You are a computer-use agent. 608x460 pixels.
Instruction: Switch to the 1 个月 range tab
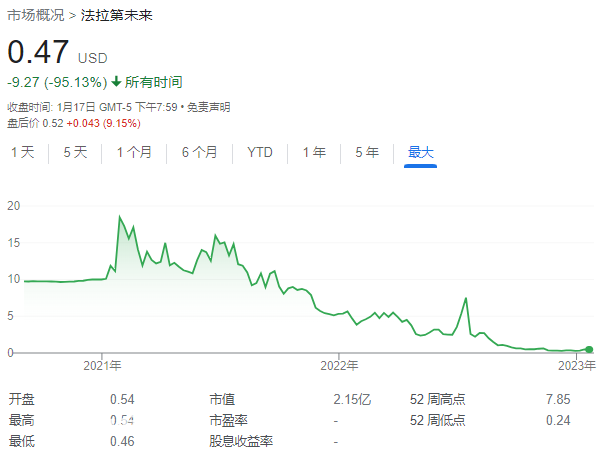134,152
